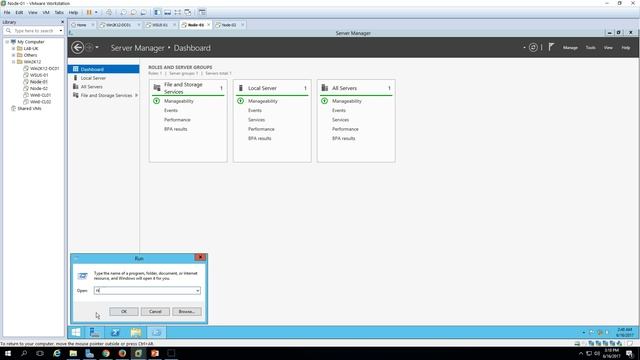640x360 pixels.
Task: Click the Run app icon in guest taskbar
Action: (x=156, y=332)
